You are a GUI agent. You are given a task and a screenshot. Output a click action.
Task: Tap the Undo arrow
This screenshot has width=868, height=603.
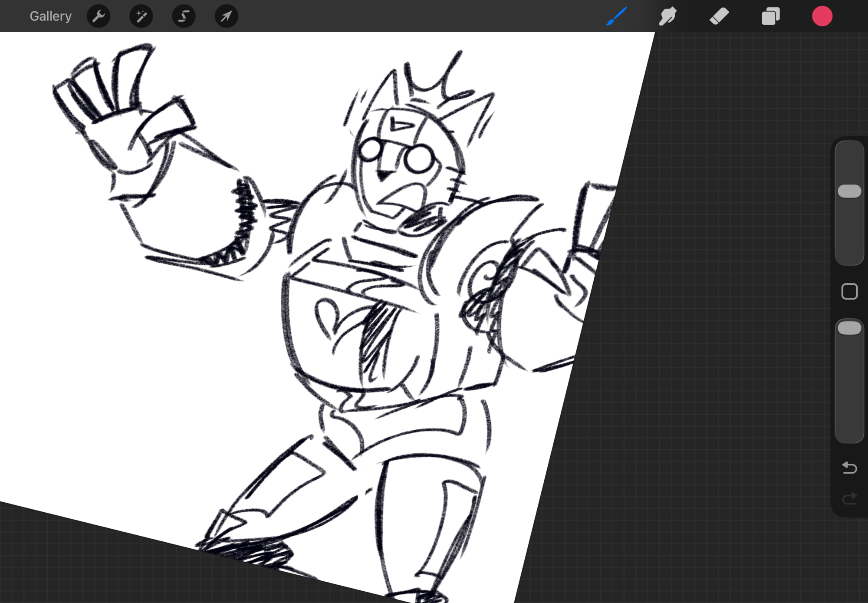tap(849, 468)
